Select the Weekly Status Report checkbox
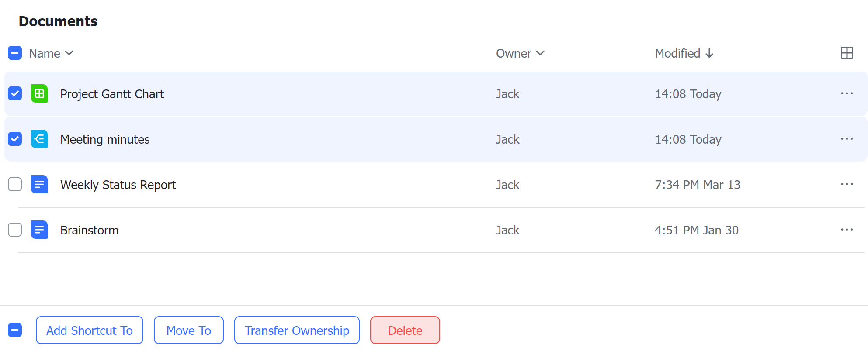Viewport: 868px width, 351px height. point(14,184)
